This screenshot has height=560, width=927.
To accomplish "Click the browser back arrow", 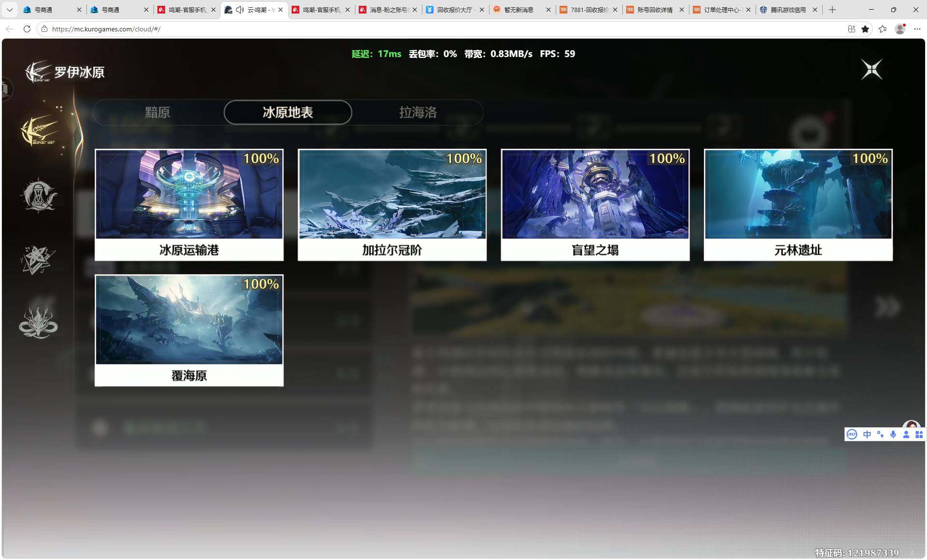I will pyautogui.click(x=9, y=29).
